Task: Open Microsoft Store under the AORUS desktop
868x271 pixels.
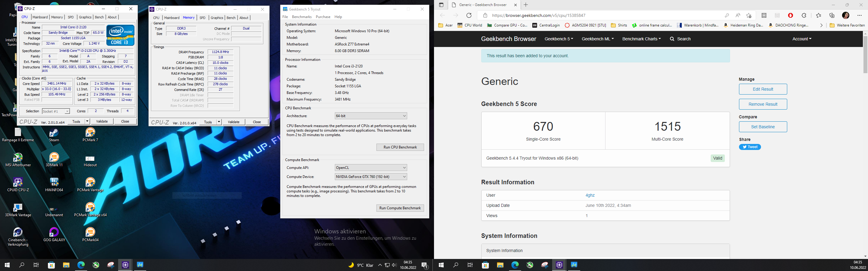Action: point(51,265)
